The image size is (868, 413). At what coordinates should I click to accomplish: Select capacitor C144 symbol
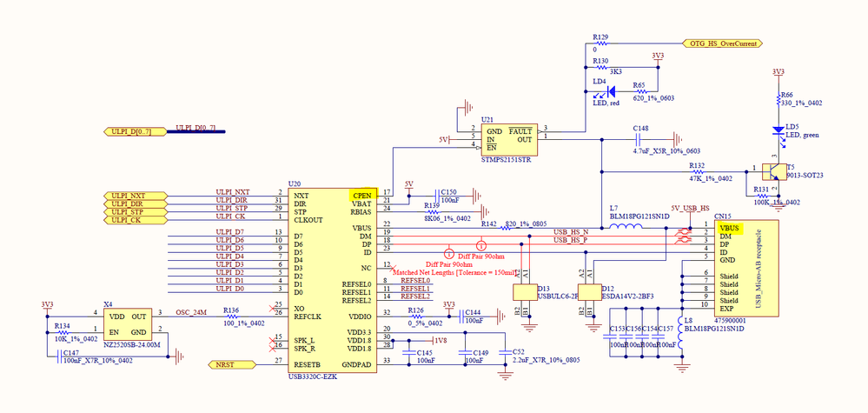[x=463, y=316]
